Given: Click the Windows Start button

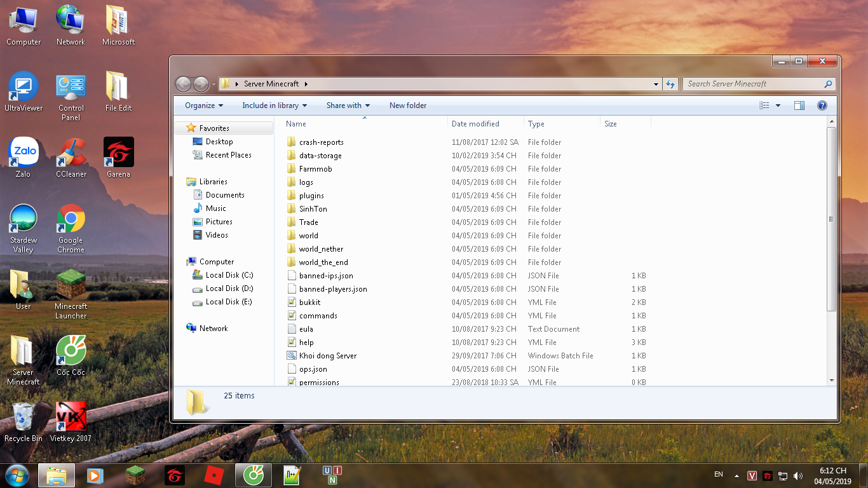Looking at the screenshot, I should [x=17, y=475].
